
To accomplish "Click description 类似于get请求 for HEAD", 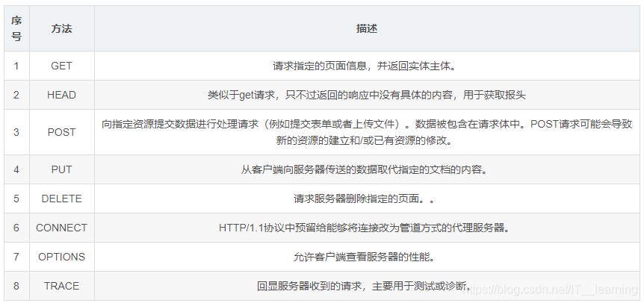I will tap(367, 95).
